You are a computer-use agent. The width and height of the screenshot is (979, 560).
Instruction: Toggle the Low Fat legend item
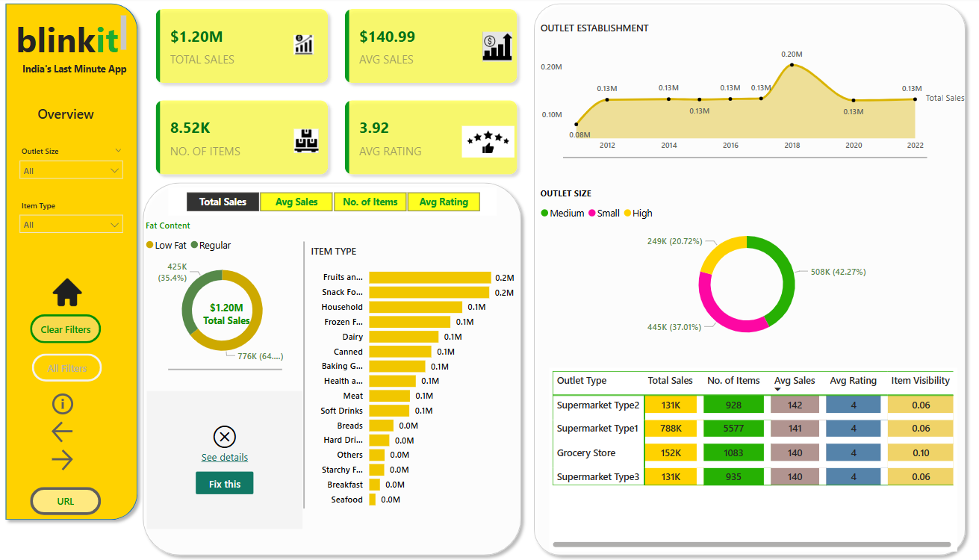[166, 246]
